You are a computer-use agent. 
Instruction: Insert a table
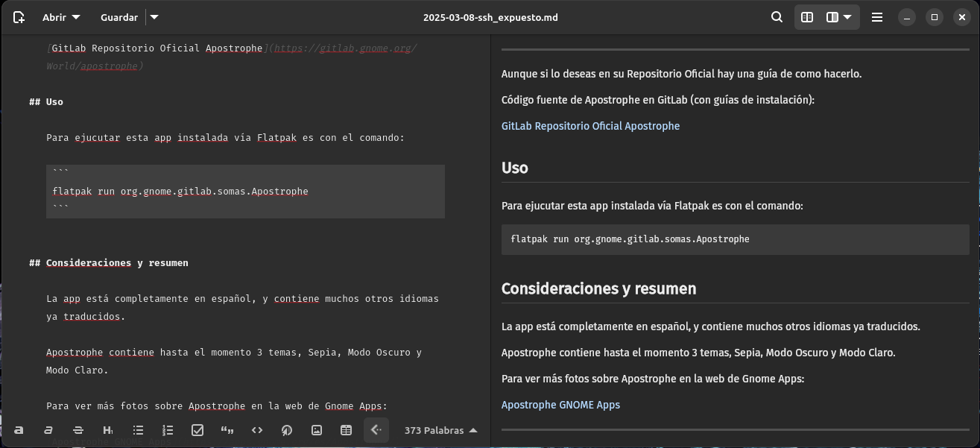[346, 430]
